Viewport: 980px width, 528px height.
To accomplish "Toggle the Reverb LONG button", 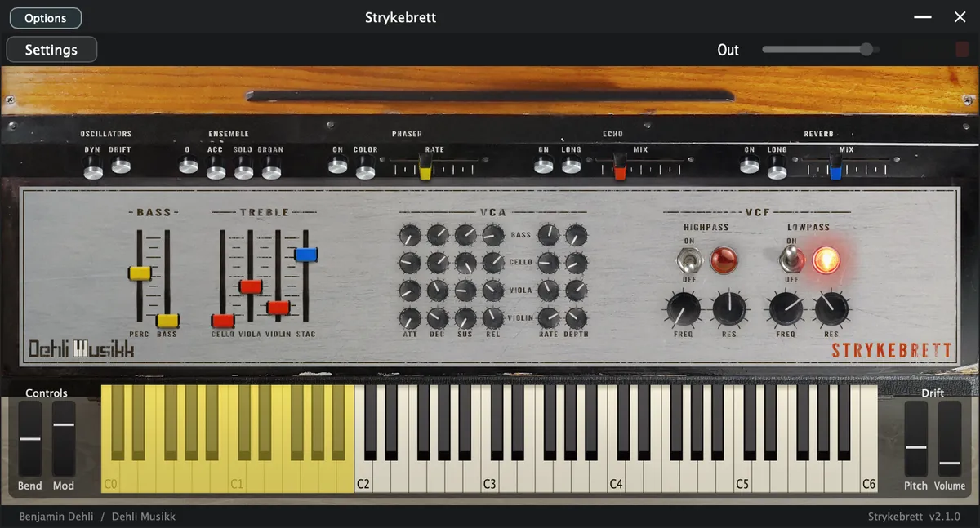I will tap(777, 167).
